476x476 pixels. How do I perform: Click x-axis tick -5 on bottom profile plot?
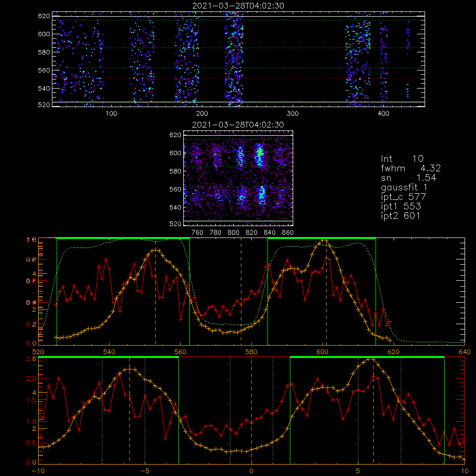pyautogui.click(x=145, y=471)
